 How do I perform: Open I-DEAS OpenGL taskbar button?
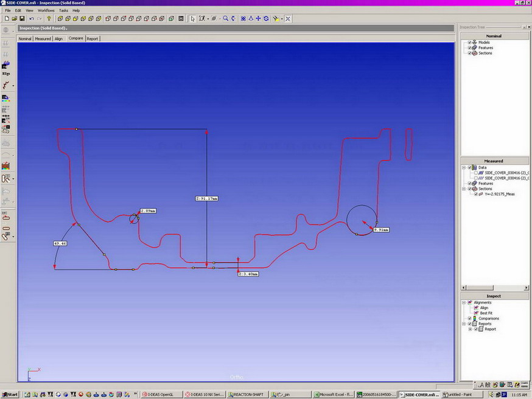pyautogui.click(x=161, y=395)
